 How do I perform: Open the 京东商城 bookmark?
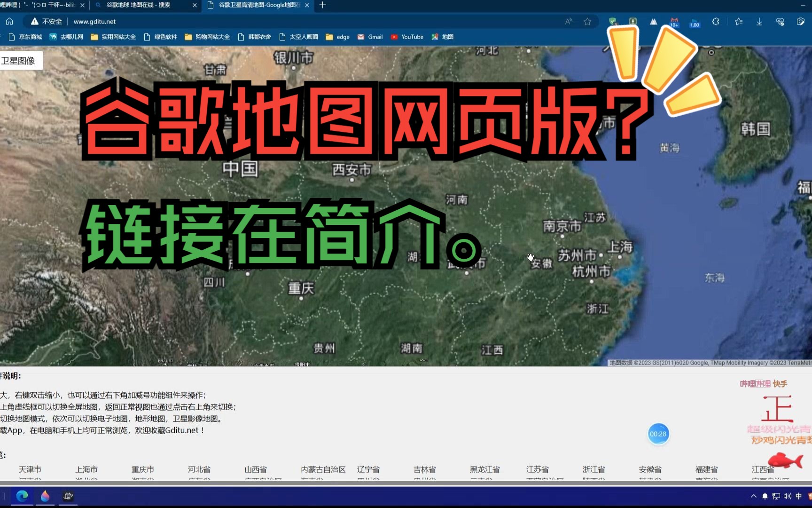(x=25, y=37)
